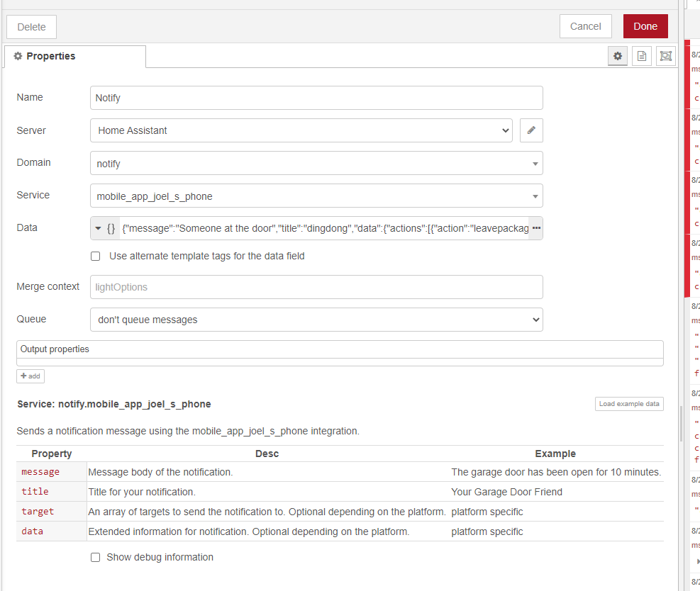Delete this node

(31, 27)
